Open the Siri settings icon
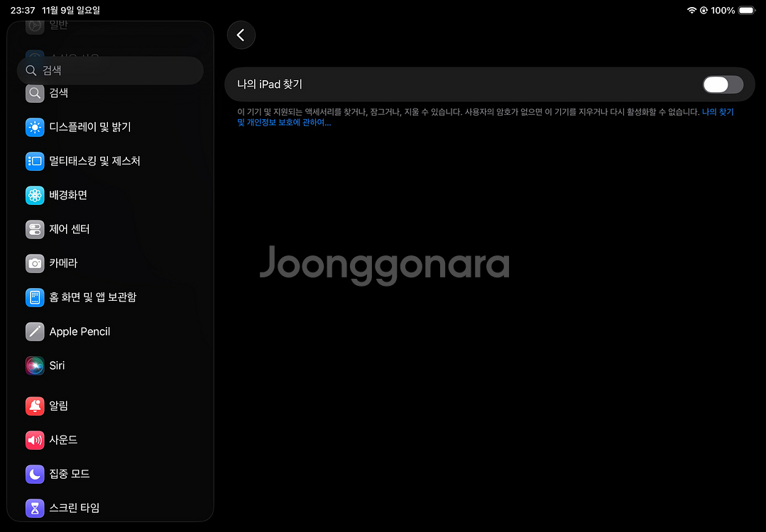 tap(35, 365)
